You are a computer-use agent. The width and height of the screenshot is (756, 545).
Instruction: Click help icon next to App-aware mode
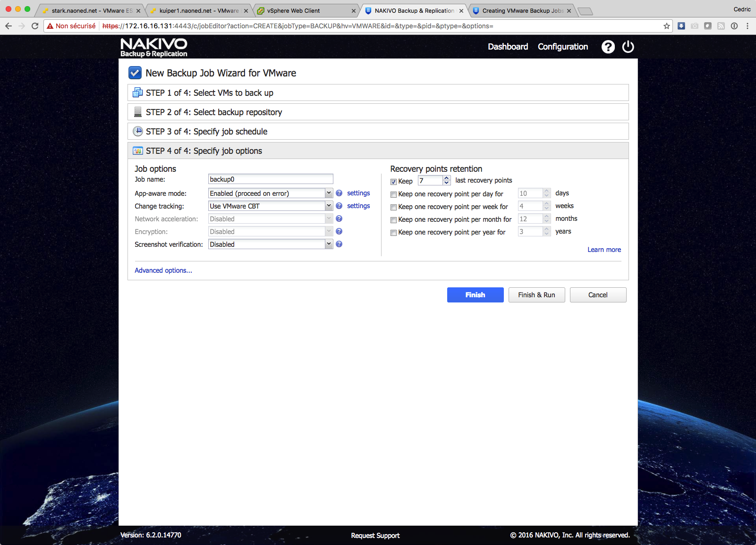339,193
